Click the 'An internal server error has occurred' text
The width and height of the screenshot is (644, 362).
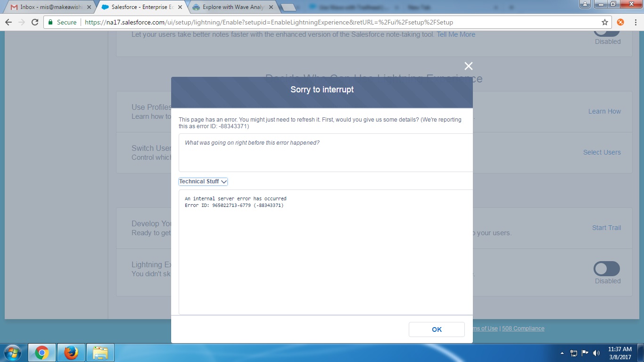(x=236, y=199)
